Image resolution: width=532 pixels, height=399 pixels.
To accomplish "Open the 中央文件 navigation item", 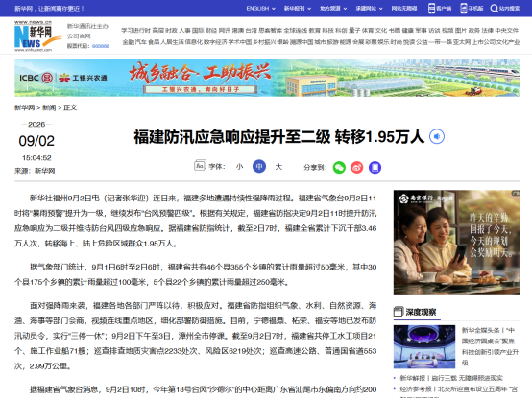I will [506, 30].
